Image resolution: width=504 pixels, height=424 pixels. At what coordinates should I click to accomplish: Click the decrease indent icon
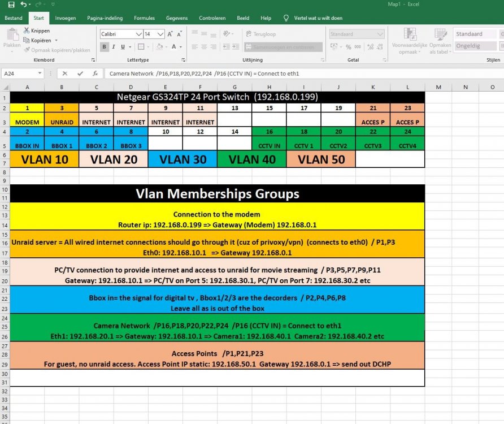[226, 47]
